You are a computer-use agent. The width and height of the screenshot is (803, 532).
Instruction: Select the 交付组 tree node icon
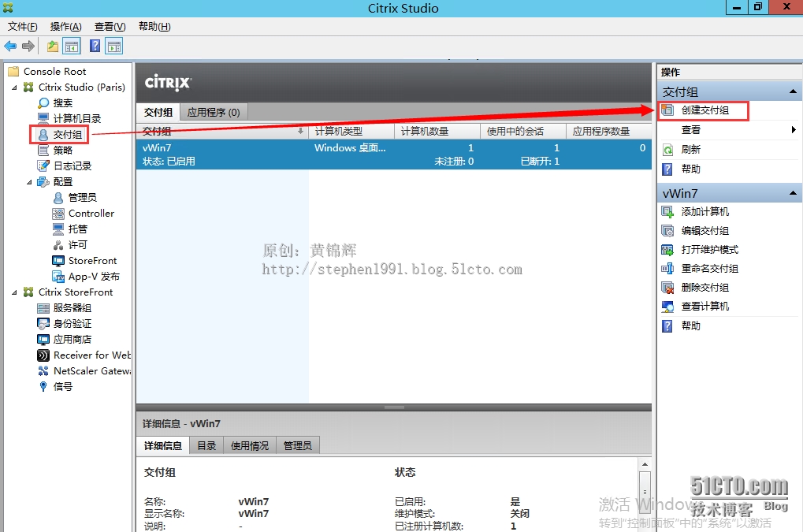pyautogui.click(x=43, y=135)
